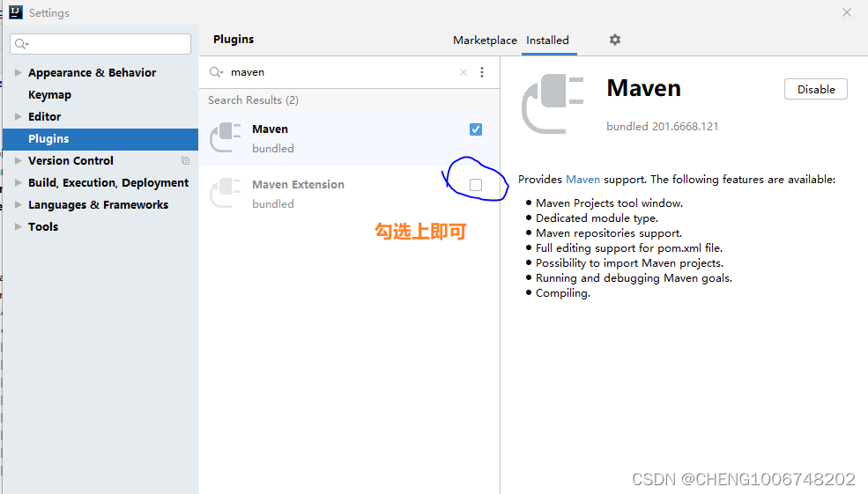Viewport: 868px width, 494px height.
Task: Click the settings search magnifier icon
Action: [x=21, y=44]
